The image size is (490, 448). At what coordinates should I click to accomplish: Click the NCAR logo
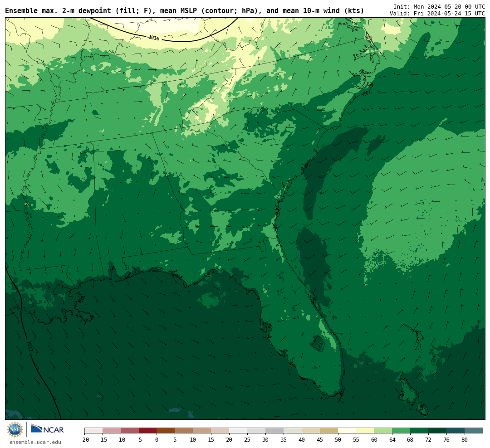tap(47, 429)
